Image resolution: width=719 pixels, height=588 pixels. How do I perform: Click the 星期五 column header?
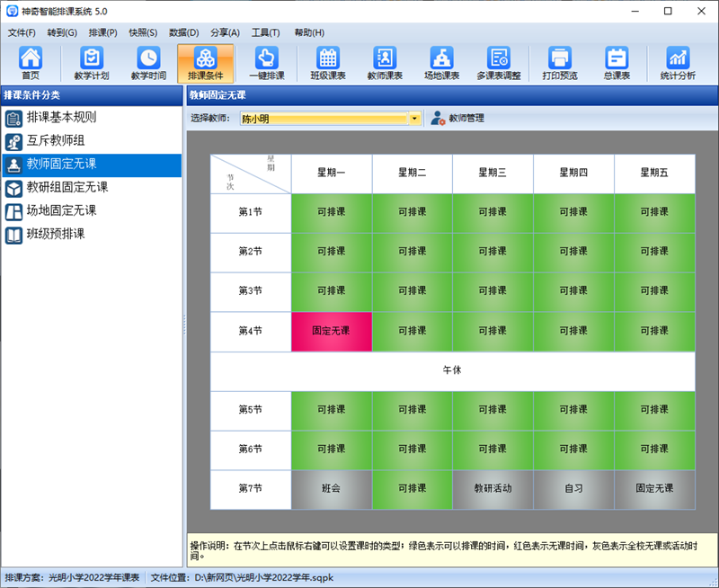[654, 174]
